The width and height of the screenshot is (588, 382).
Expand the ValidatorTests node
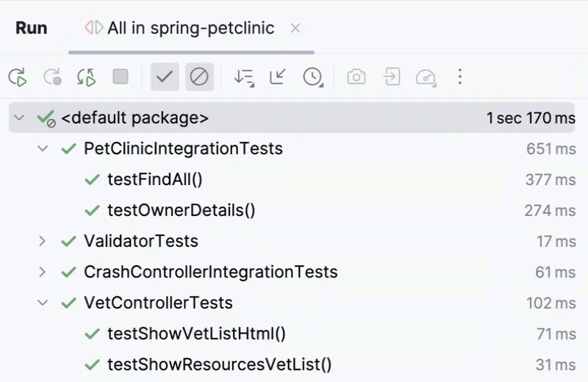(43, 241)
